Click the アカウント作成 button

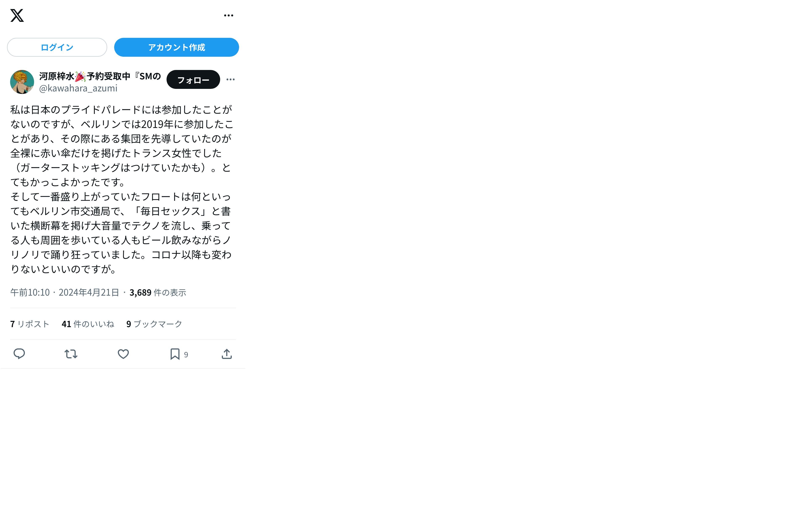pyautogui.click(x=176, y=47)
